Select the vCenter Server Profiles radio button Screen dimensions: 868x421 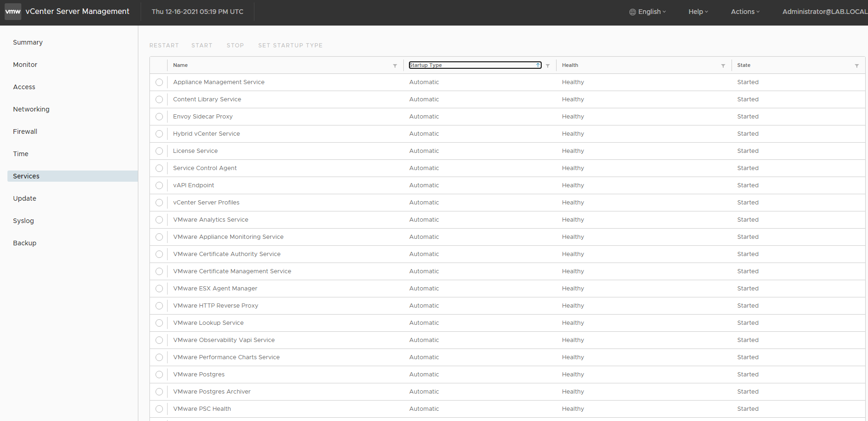pyautogui.click(x=159, y=203)
